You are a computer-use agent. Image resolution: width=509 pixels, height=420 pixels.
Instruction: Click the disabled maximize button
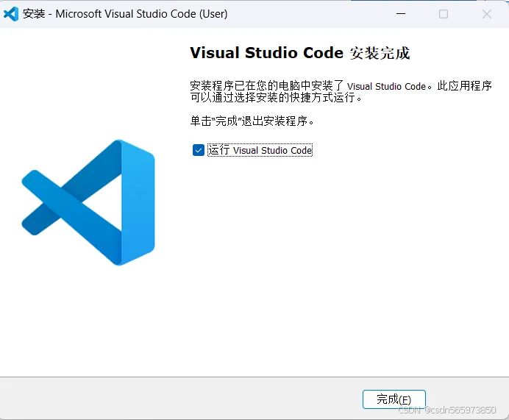point(444,14)
